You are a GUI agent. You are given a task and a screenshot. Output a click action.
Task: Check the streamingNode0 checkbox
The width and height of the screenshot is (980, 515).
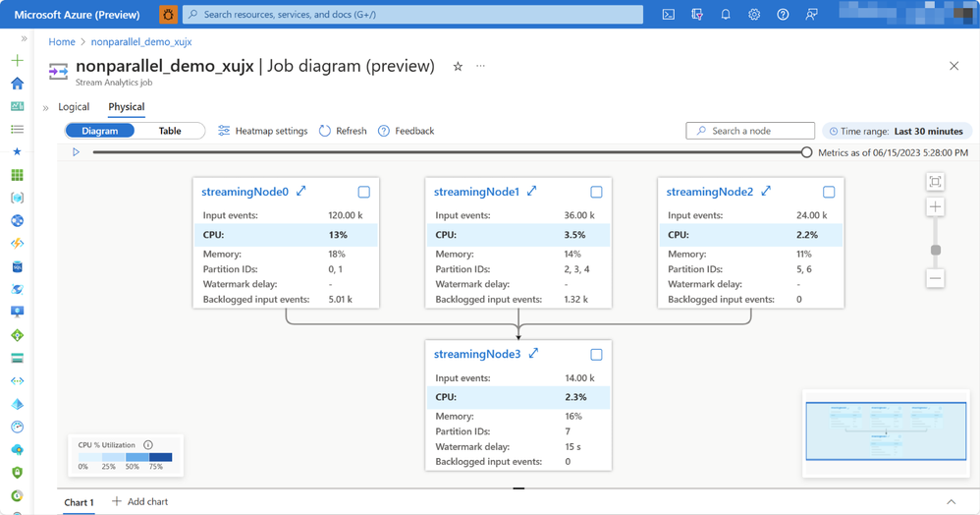[363, 193]
